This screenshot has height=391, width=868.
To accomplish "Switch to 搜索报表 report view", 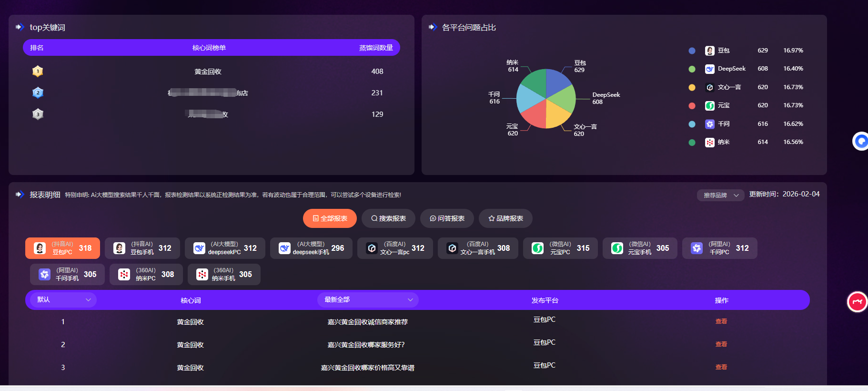I will [388, 218].
